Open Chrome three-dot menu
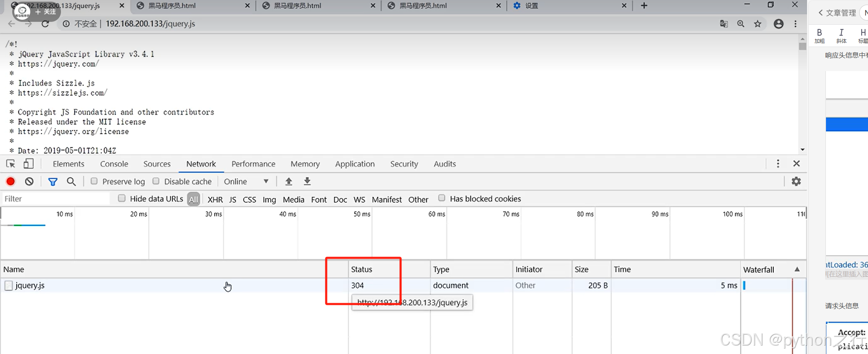This screenshot has height=354, width=868. (795, 24)
